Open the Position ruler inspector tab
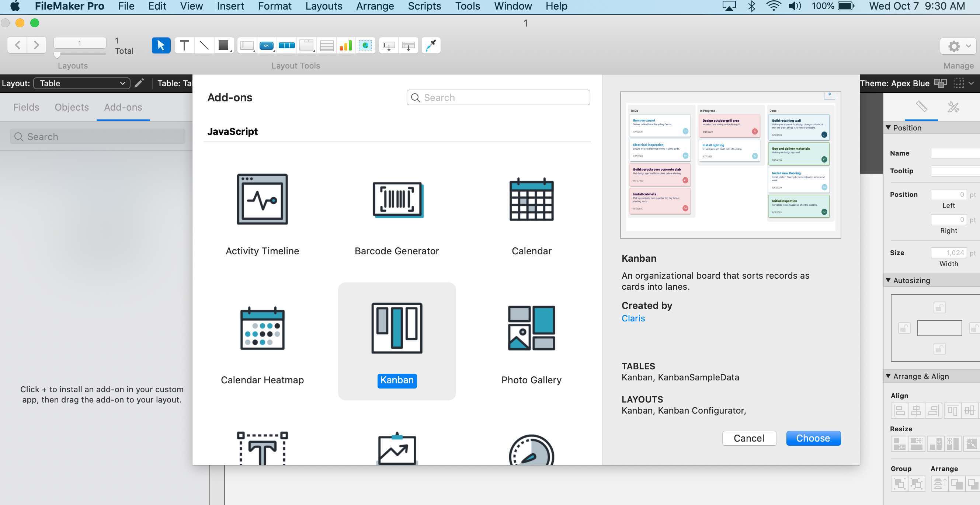The image size is (980, 505). [x=921, y=107]
